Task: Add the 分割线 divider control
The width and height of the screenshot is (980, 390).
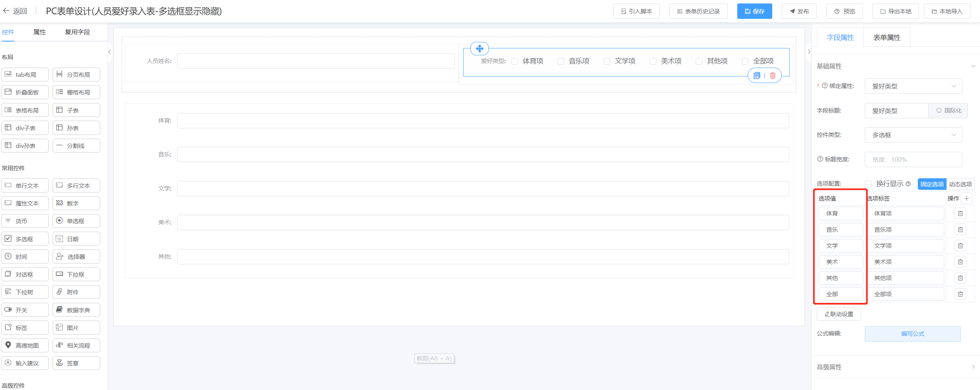Action: coord(76,146)
